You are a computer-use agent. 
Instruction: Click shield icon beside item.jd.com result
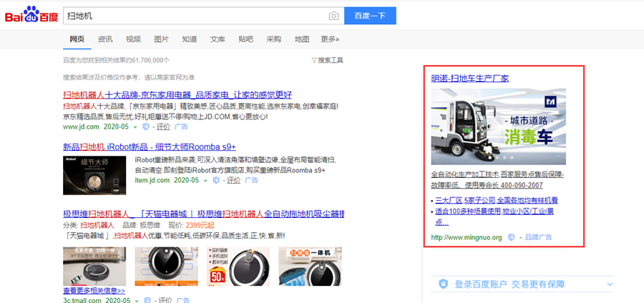pyautogui.click(x=216, y=180)
